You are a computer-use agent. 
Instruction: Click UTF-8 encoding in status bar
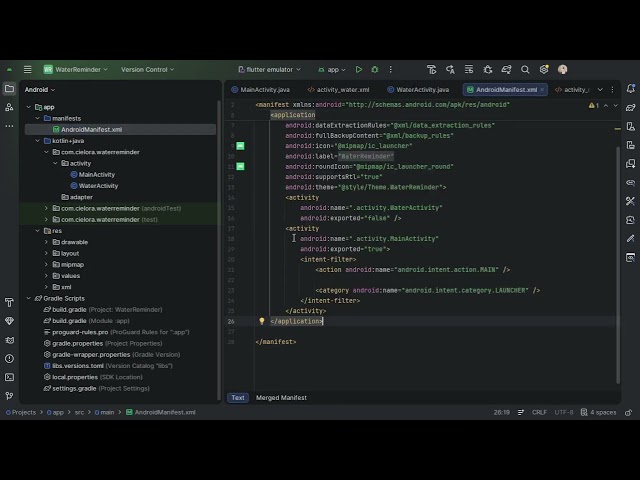pyautogui.click(x=564, y=412)
